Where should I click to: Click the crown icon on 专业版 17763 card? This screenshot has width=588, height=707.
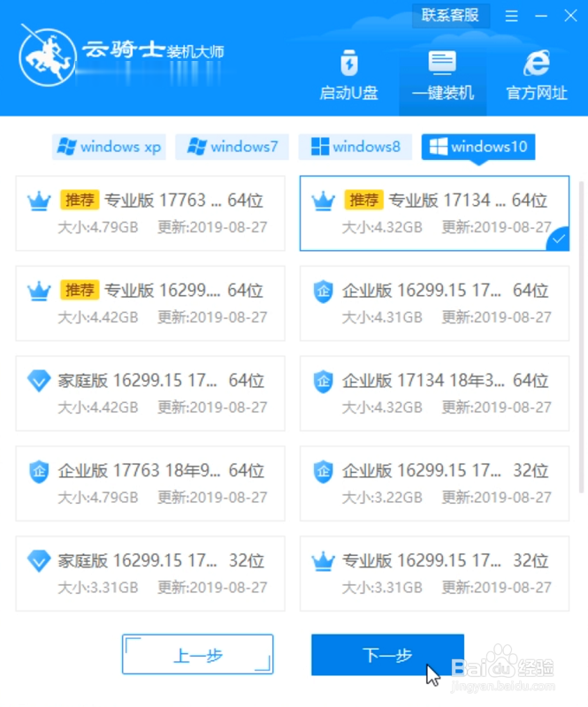pos(39,201)
